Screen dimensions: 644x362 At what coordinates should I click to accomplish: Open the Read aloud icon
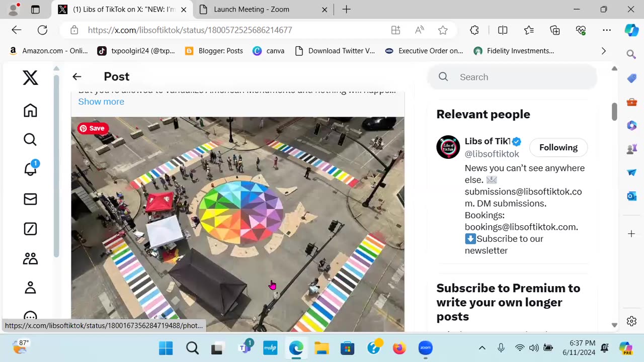(419, 30)
